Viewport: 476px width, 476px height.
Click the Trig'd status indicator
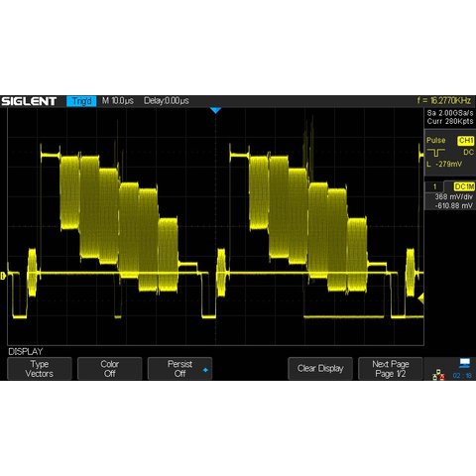coord(81,101)
